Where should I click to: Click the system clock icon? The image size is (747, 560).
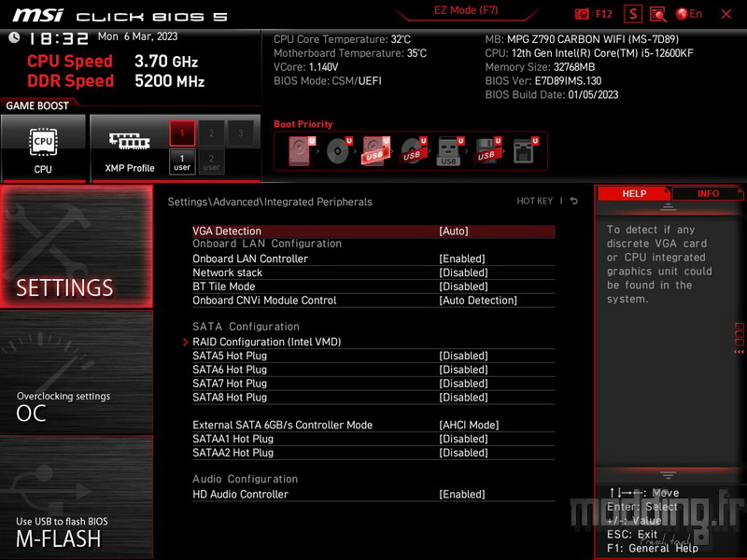14,37
